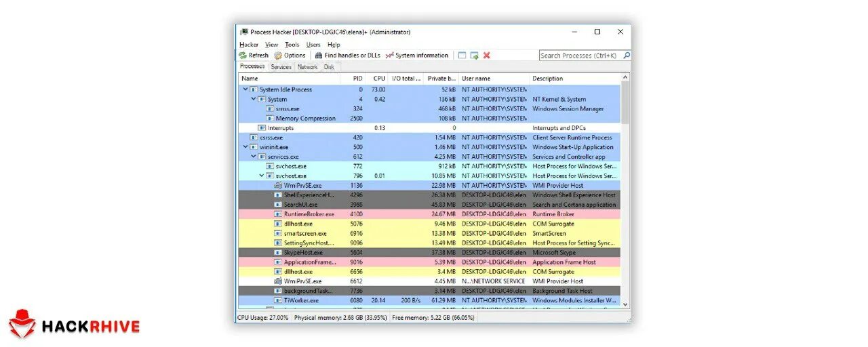868x347 pixels.
Task: Collapse the System process node
Action: [x=254, y=99]
